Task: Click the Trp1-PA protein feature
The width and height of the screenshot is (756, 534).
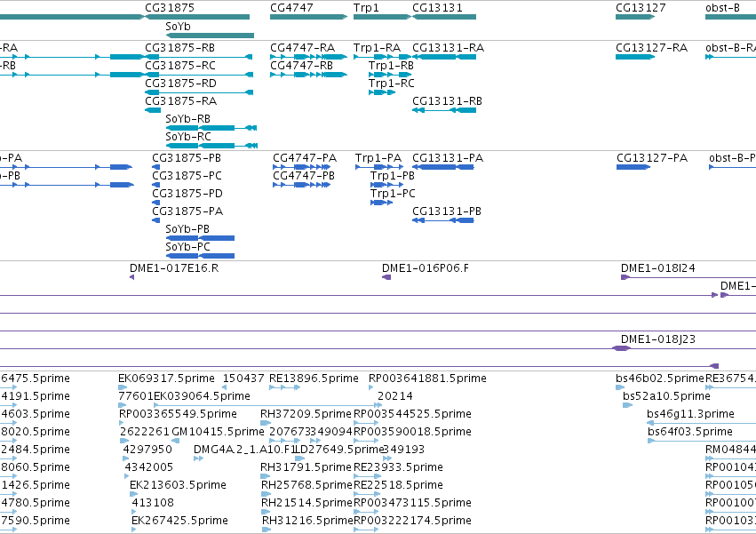Action: [379, 167]
